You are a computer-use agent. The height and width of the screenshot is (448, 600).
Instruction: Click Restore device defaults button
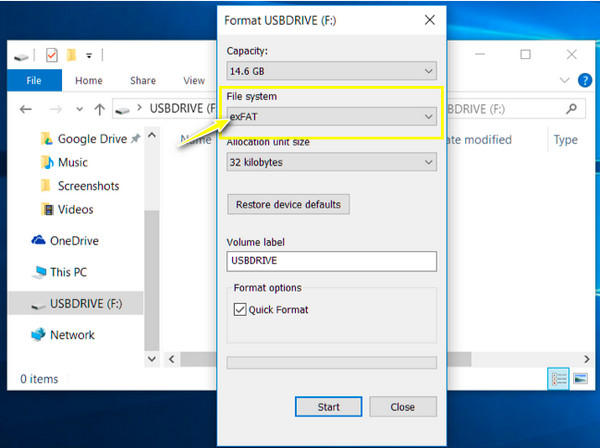[288, 204]
